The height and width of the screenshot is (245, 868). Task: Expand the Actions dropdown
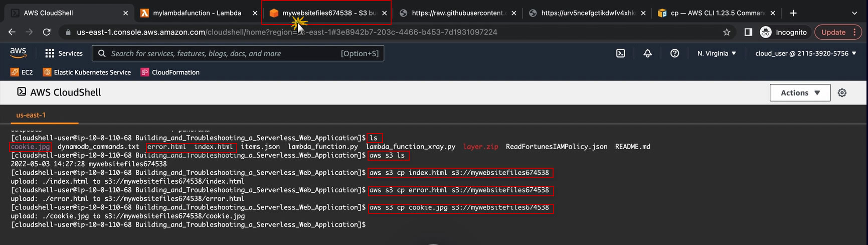pyautogui.click(x=800, y=93)
